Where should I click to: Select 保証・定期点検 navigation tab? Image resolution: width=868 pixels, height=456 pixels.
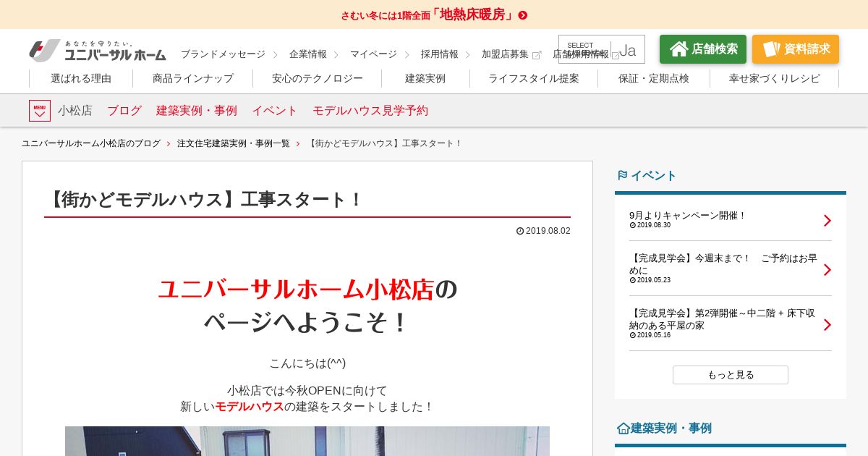654,78
